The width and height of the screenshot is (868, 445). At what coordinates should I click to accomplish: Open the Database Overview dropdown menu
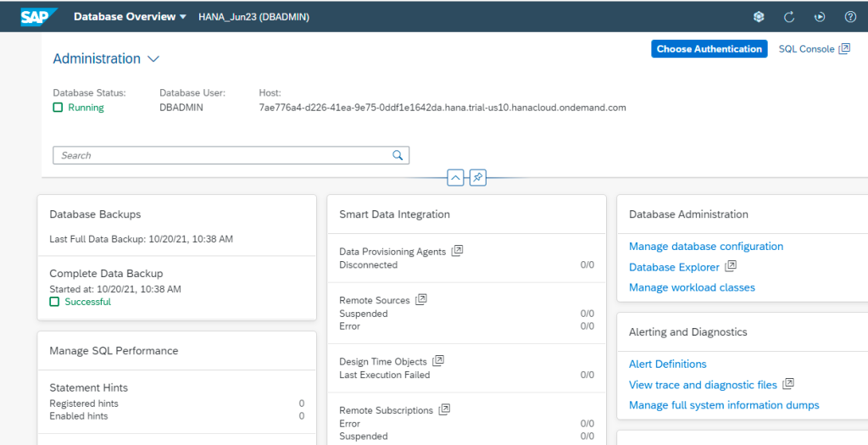pyautogui.click(x=131, y=17)
